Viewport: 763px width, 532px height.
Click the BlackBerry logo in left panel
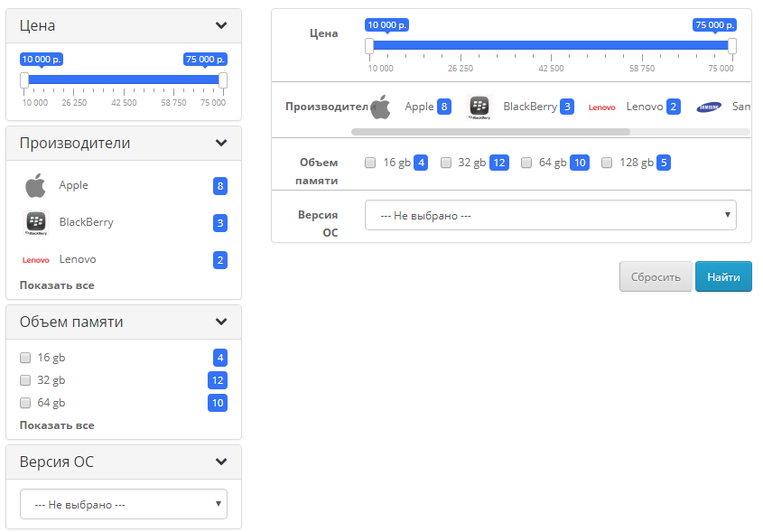pyautogui.click(x=36, y=223)
